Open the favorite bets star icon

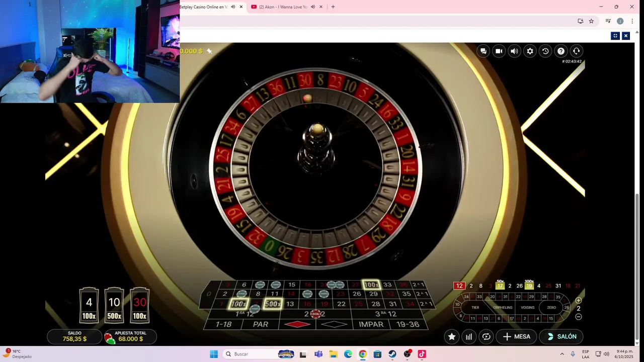[x=452, y=337]
